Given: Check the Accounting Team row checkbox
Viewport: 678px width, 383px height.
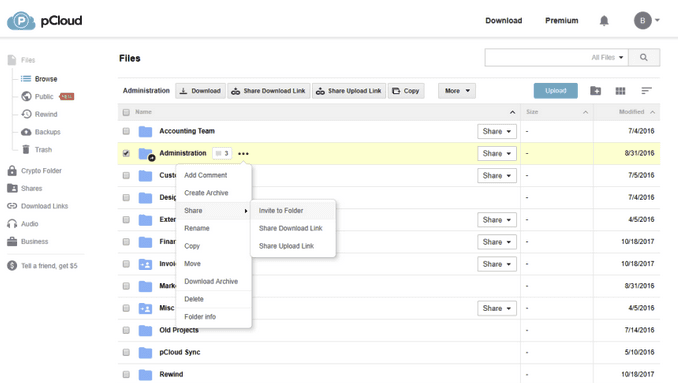Looking at the screenshot, I should click(126, 131).
